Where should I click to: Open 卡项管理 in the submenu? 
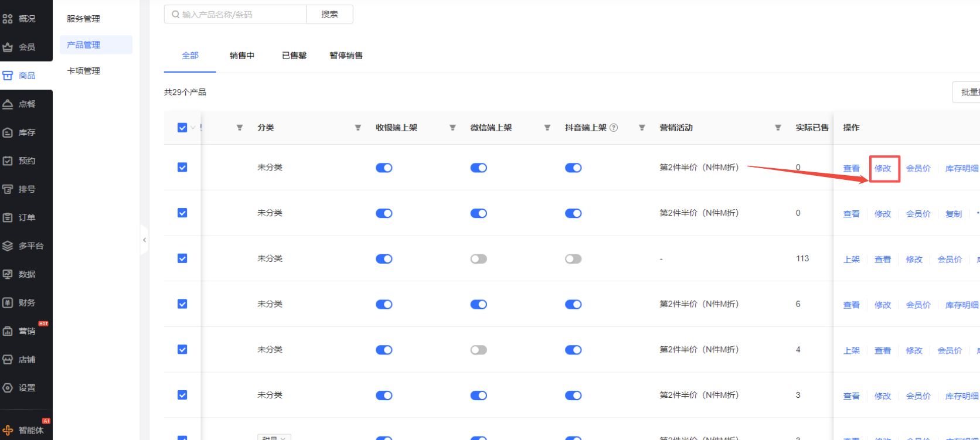[x=84, y=71]
